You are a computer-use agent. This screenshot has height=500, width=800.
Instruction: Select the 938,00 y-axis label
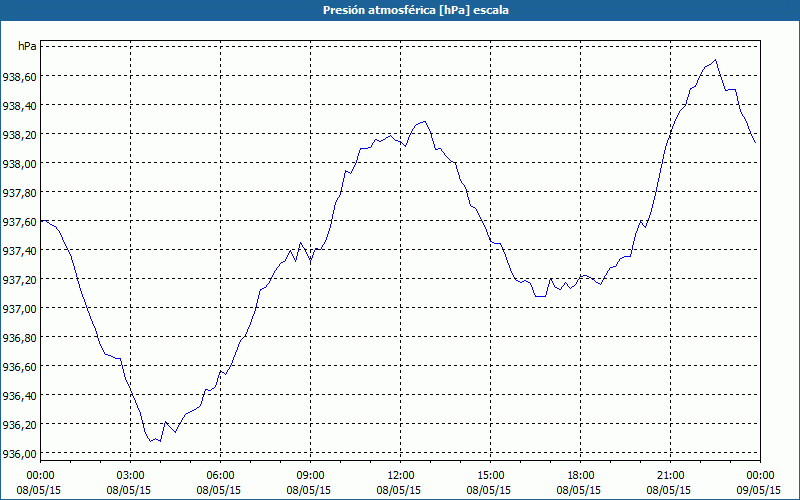19,163
